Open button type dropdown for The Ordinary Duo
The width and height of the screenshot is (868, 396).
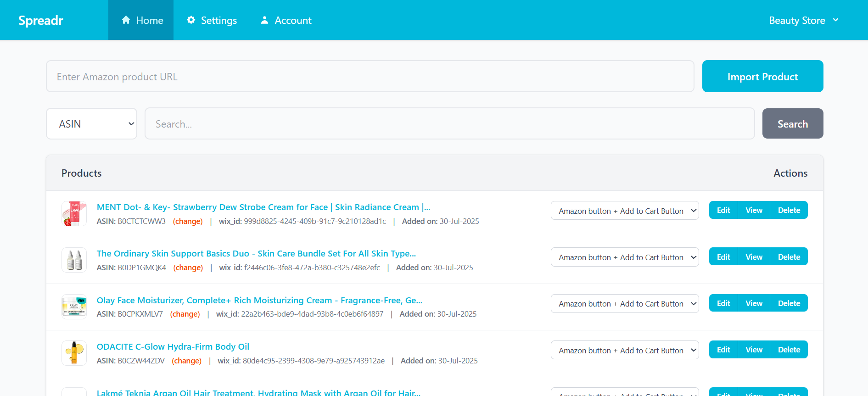pyautogui.click(x=625, y=257)
